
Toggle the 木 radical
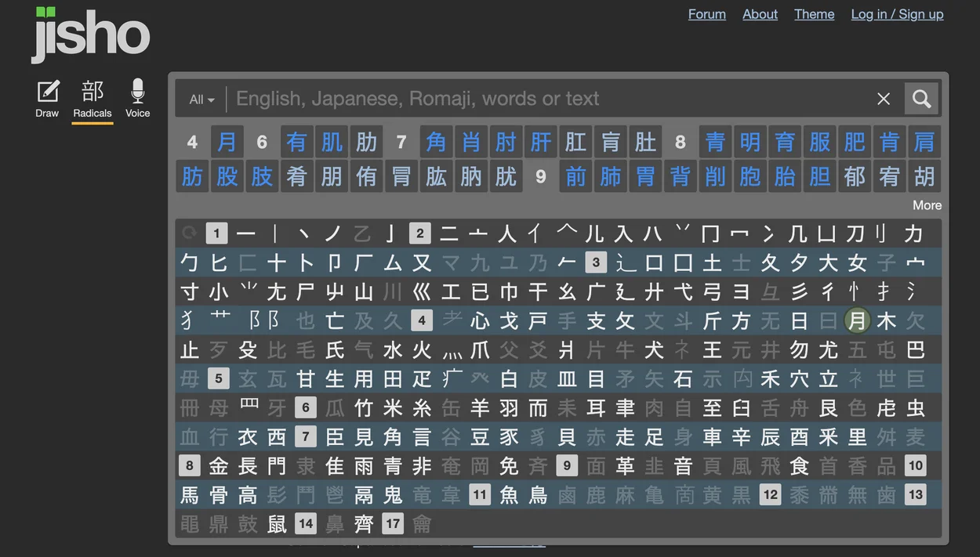tap(887, 320)
